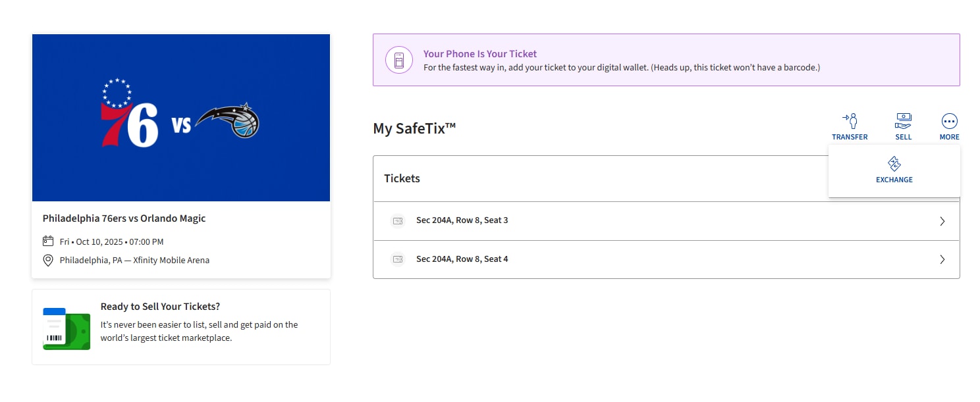Image resolution: width=980 pixels, height=402 pixels.
Task: Click the Sell tickets icon
Action: (x=903, y=120)
